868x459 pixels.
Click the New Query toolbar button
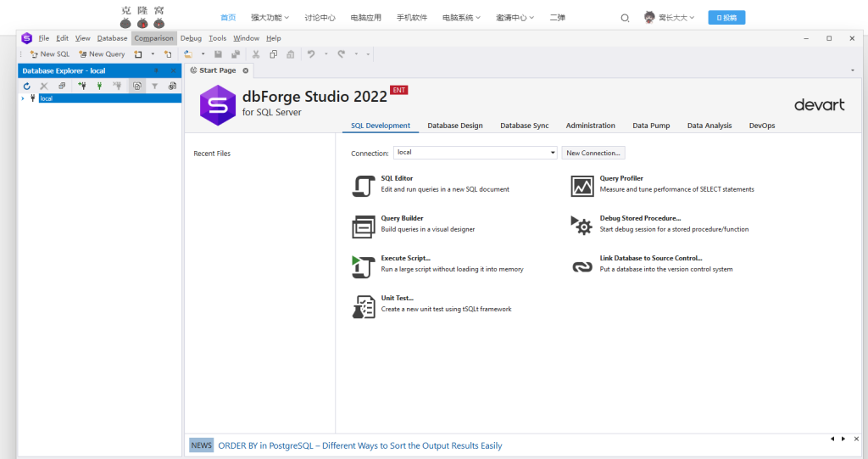[x=102, y=54]
